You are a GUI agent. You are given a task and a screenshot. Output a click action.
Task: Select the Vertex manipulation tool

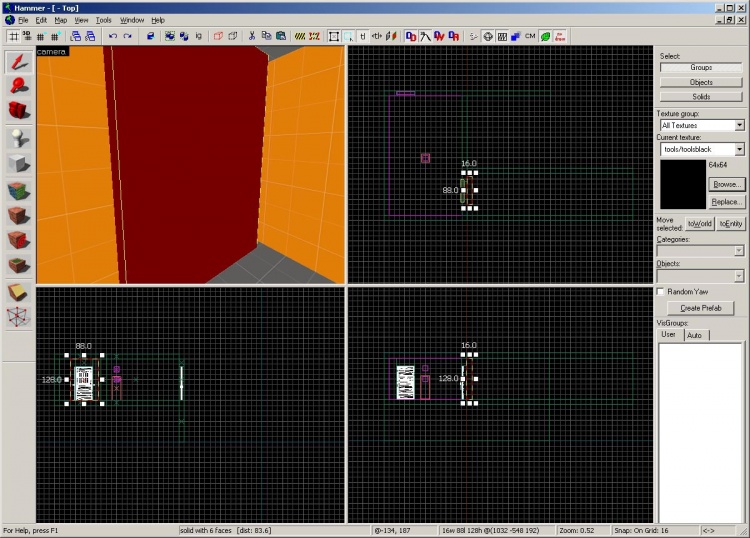(18, 317)
